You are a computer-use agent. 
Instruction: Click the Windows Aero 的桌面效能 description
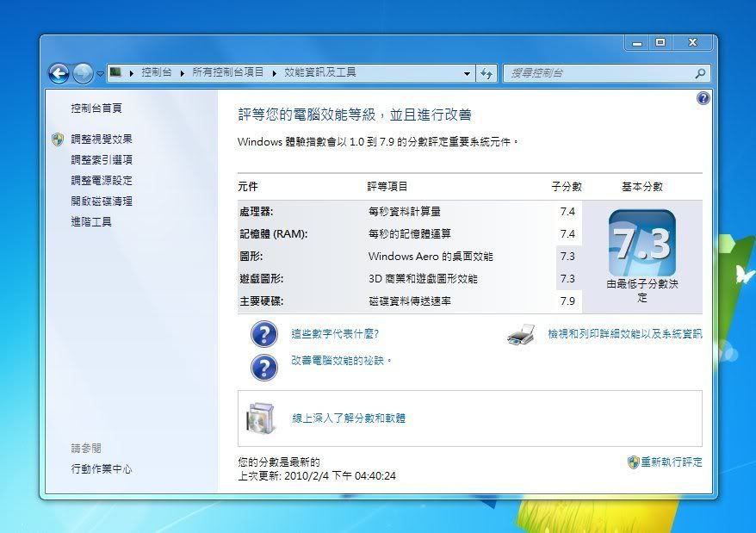coord(431,256)
